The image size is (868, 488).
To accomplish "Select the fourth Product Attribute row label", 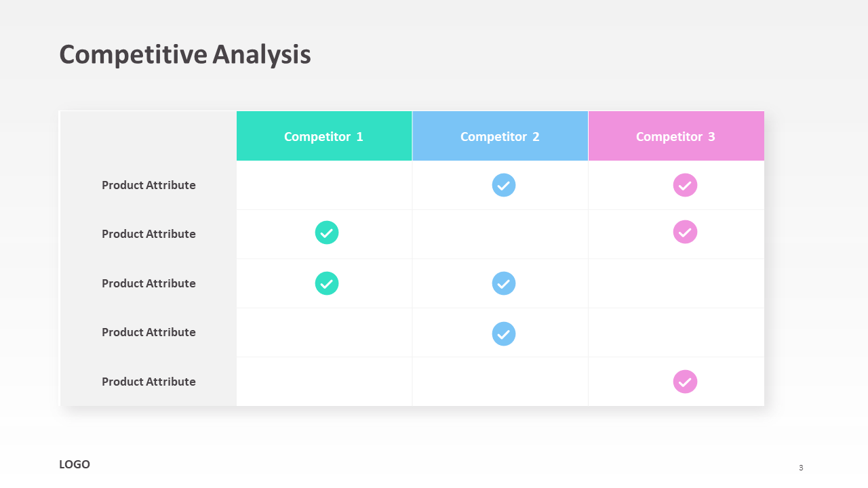I will 149,332.
